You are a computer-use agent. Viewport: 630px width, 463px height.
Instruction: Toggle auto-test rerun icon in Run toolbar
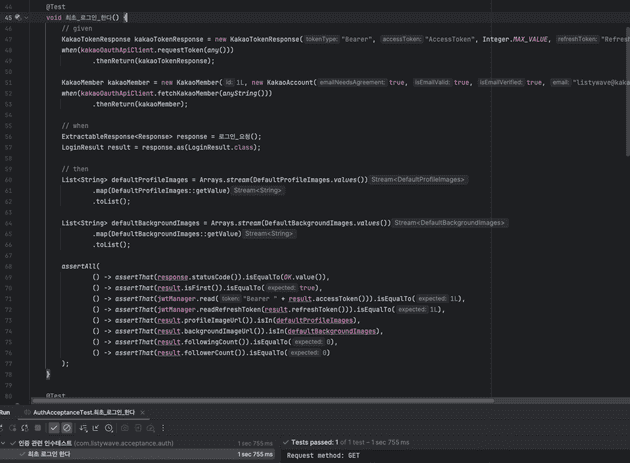point(25,428)
